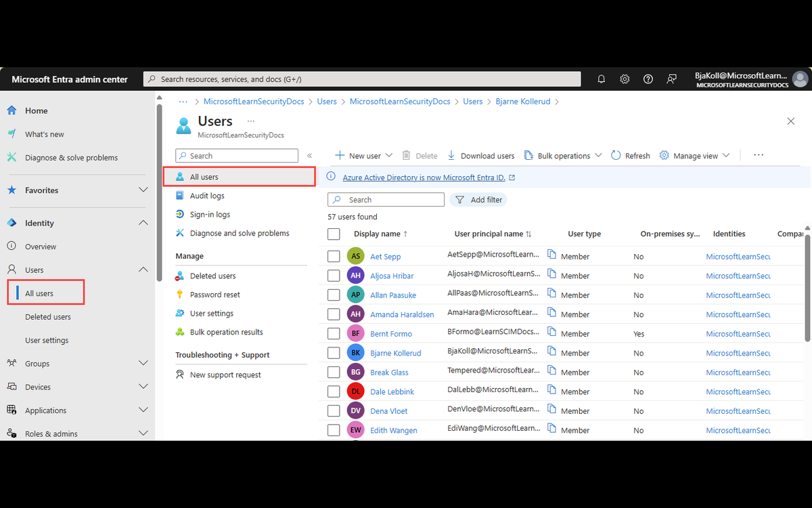Click the AS avatar for Aet Sepp
Image resolution: width=812 pixels, height=508 pixels.
(355, 256)
